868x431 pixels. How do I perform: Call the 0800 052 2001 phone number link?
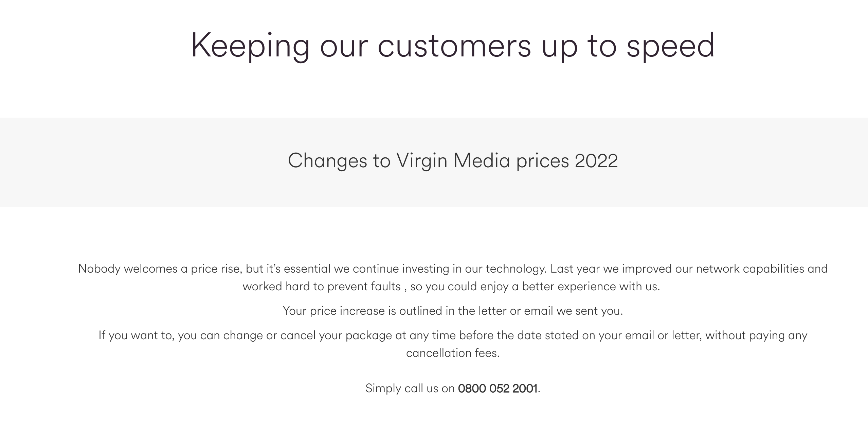[x=498, y=388]
